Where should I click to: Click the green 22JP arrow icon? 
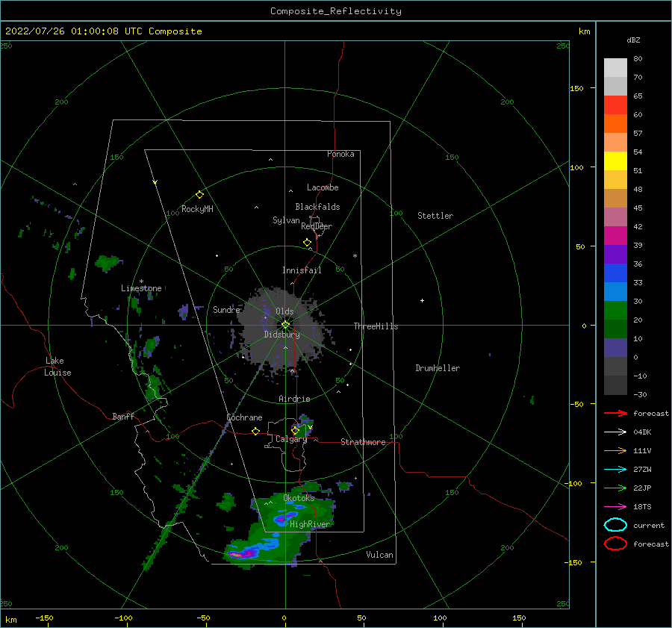click(x=615, y=488)
